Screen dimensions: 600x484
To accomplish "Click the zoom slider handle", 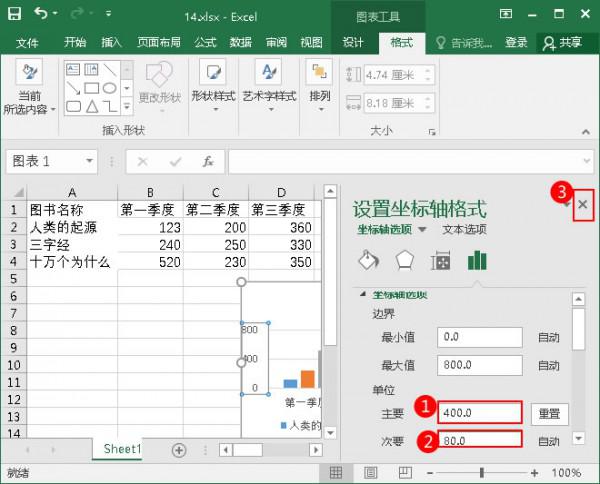I will [482, 473].
